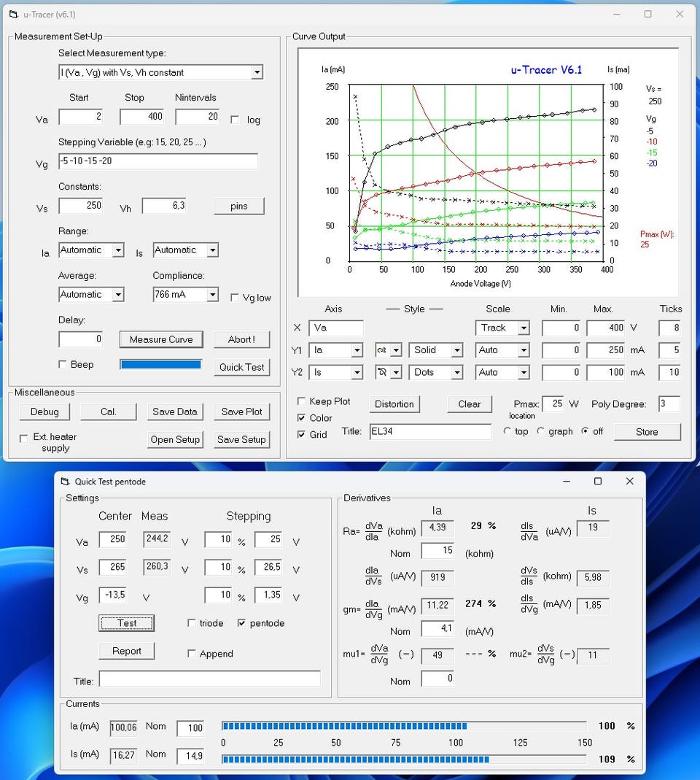
Task: Enable the log checkbox for Va
Action: (235, 120)
